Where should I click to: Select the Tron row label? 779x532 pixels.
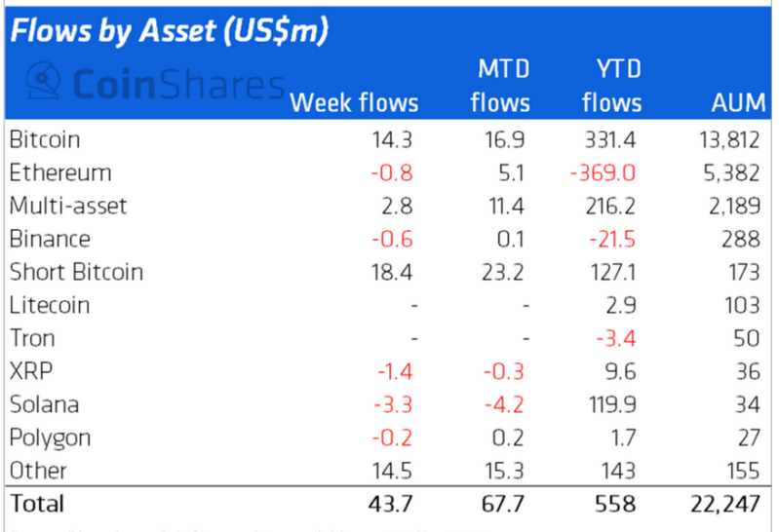pos(32,338)
